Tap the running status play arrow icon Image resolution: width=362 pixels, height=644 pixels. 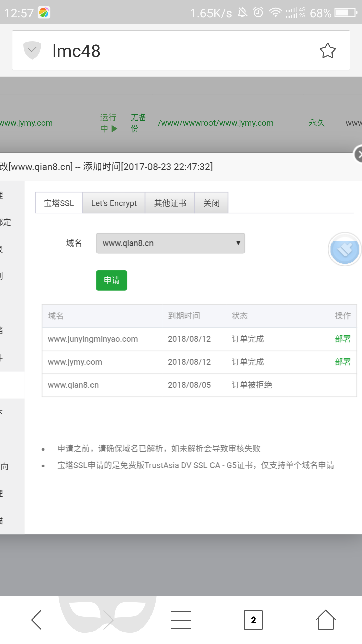(114, 129)
